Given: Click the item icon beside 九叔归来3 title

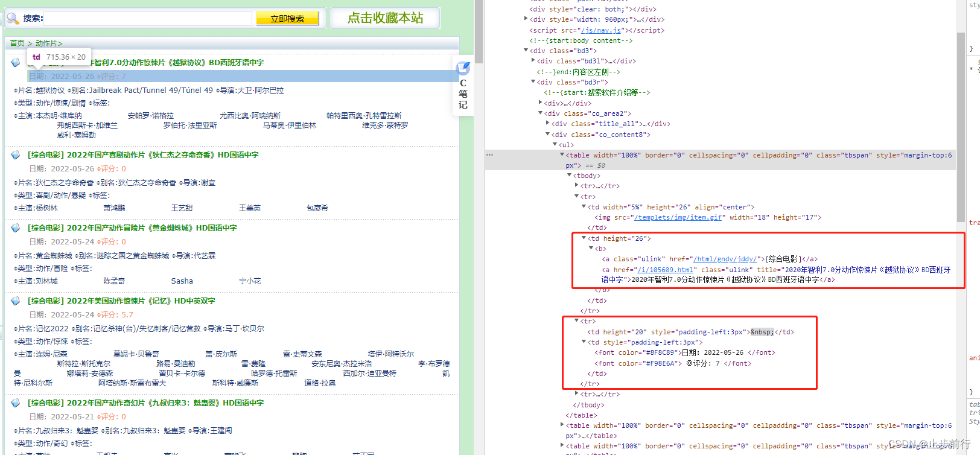Looking at the screenshot, I should (x=16, y=403).
